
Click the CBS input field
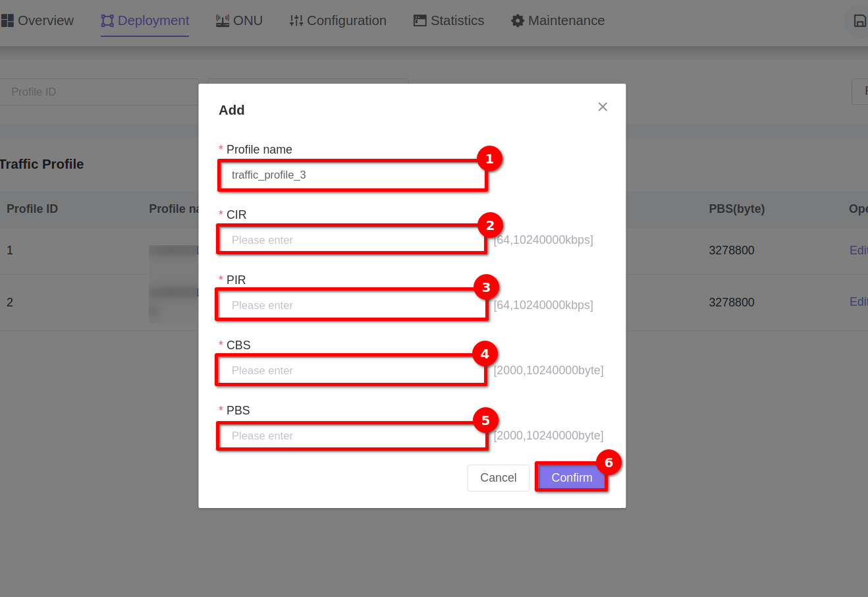point(352,370)
